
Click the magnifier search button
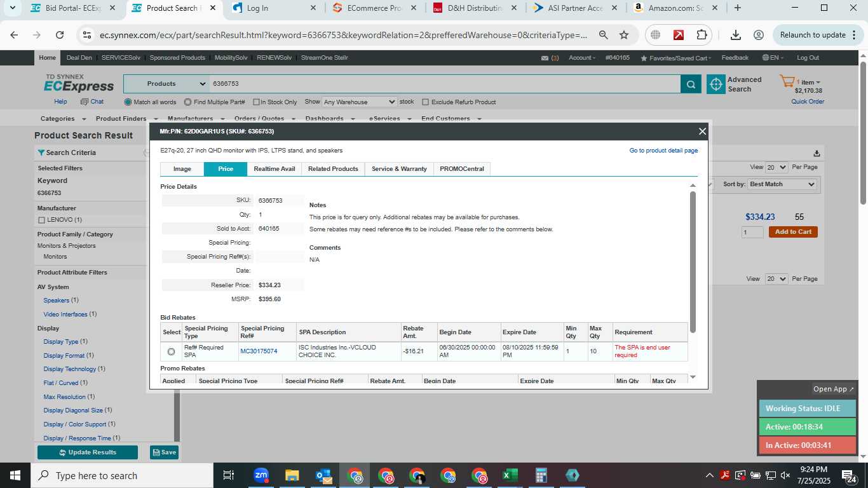[691, 84]
